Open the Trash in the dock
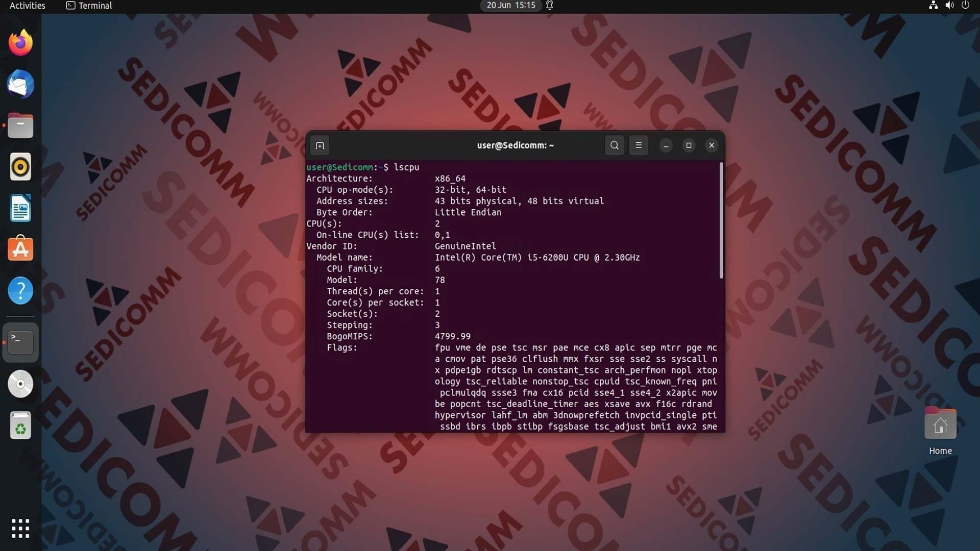980x551 pixels. pos(20,425)
